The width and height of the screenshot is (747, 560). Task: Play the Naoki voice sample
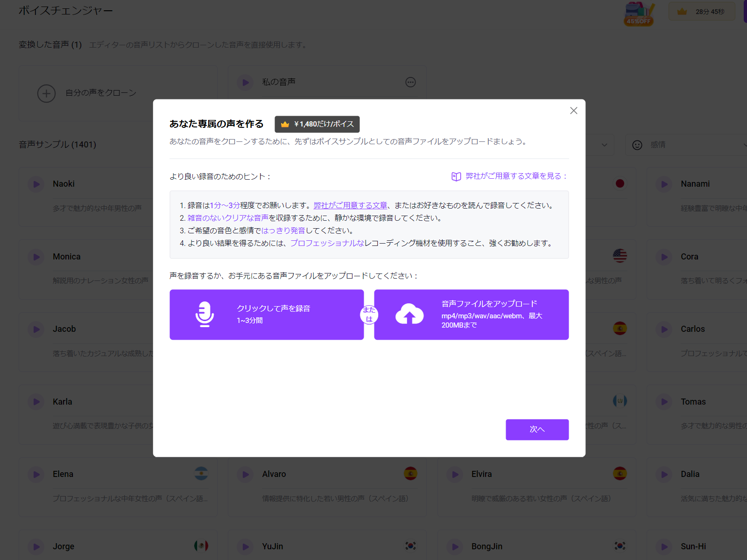click(x=35, y=184)
